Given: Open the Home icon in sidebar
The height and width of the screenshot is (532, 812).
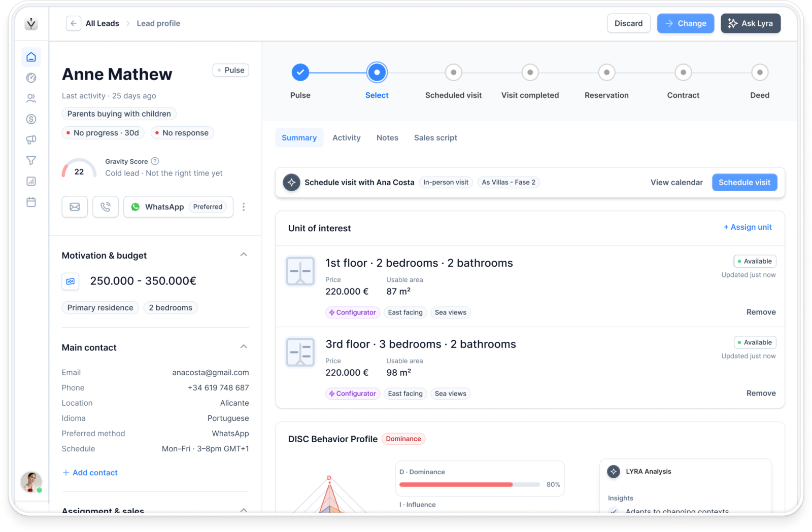Looking at the screenshot, I should [x=31, y=57].
